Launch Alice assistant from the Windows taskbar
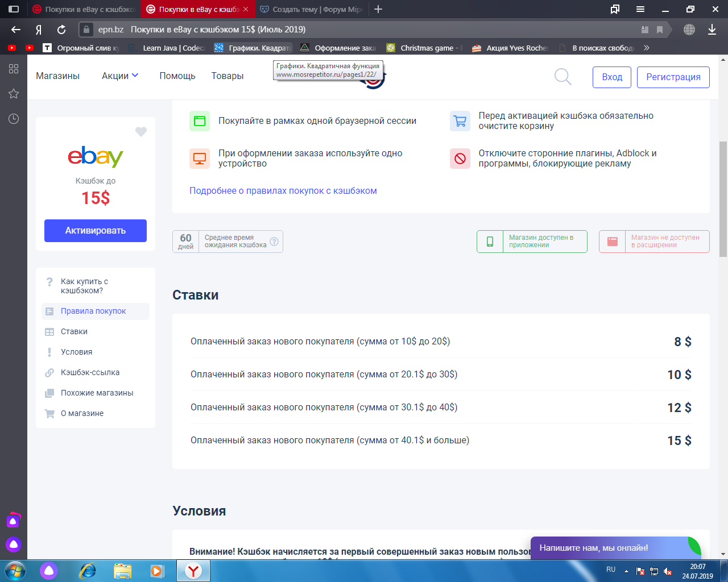 click(x=48, y=571)
